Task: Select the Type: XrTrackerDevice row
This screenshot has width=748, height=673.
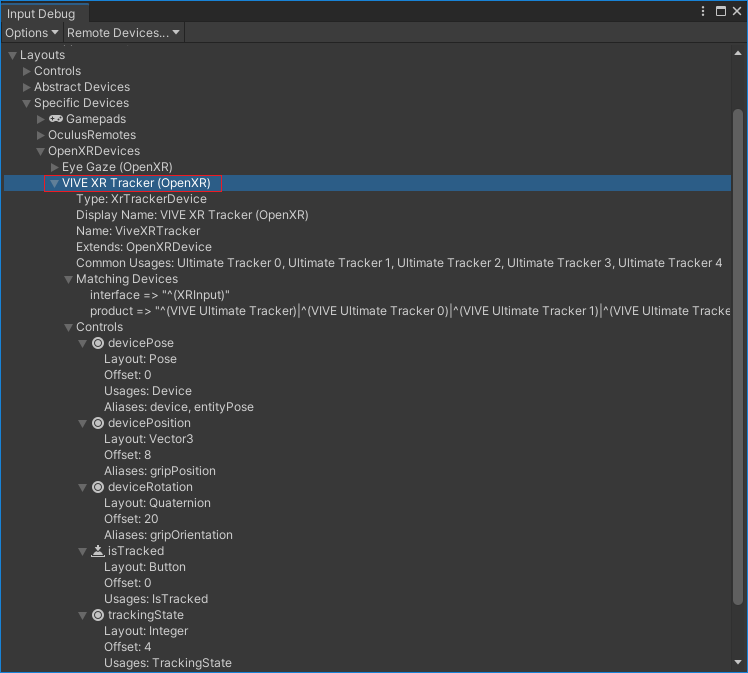Action: 367,199
